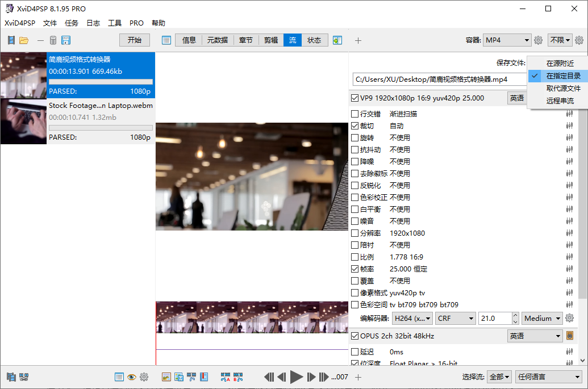
Task: Open the MP4 container dropdown
Action: point(507,40)
